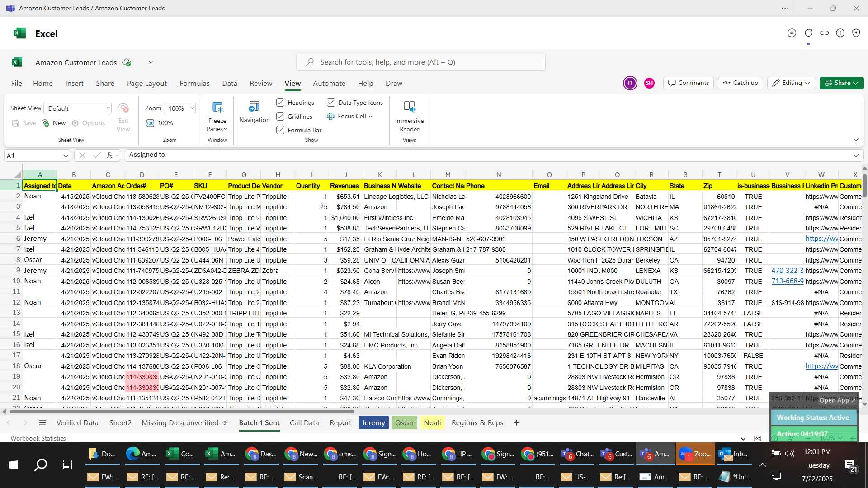Create a New sheet view
Screen dimensions: 868x488
click(x=54, y=123)
